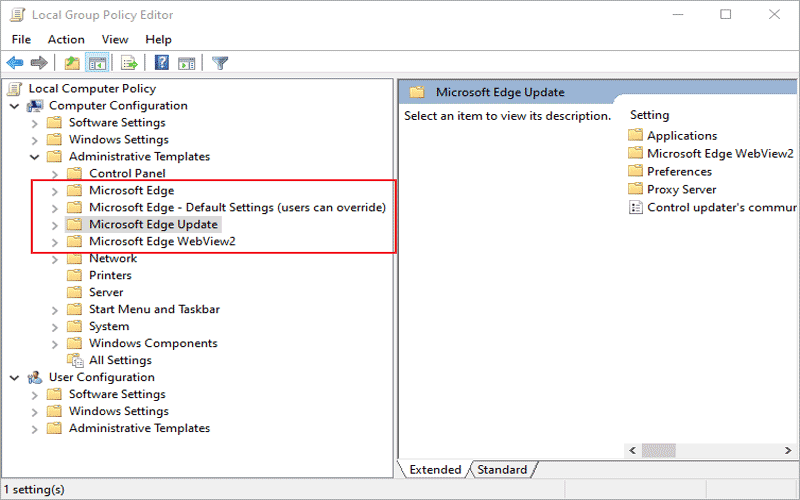Expand the Network node chevron

[x=55, y=259]
